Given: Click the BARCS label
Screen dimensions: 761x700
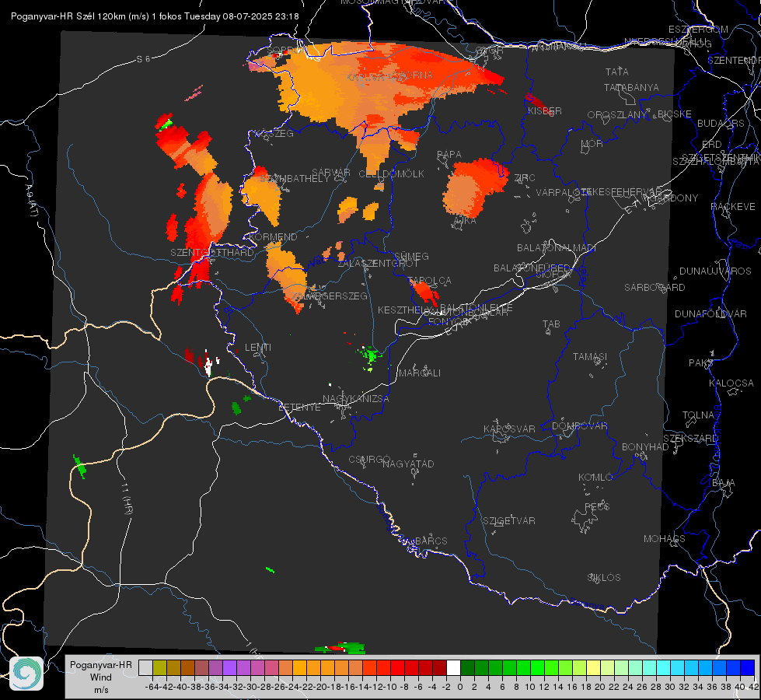Looking at the screenshot, I should tap(431, 541).
